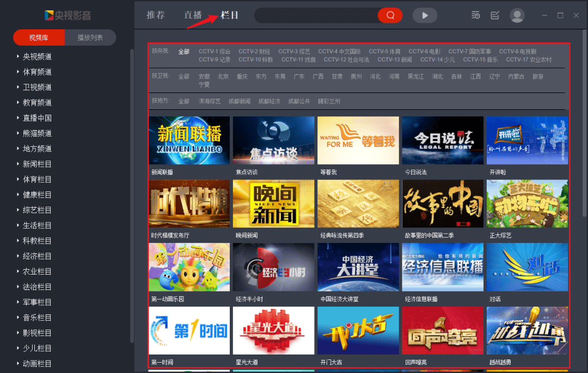This screenshot has height=373, width=588.
Task: Select 音乐栏目 in the sidebar
Action: pos(37,318)
